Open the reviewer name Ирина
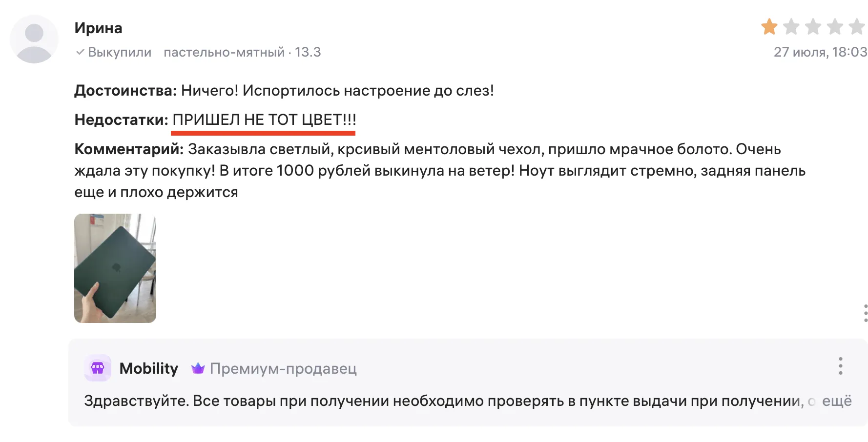This screenshot has width=868, height=442. point(99,28)
